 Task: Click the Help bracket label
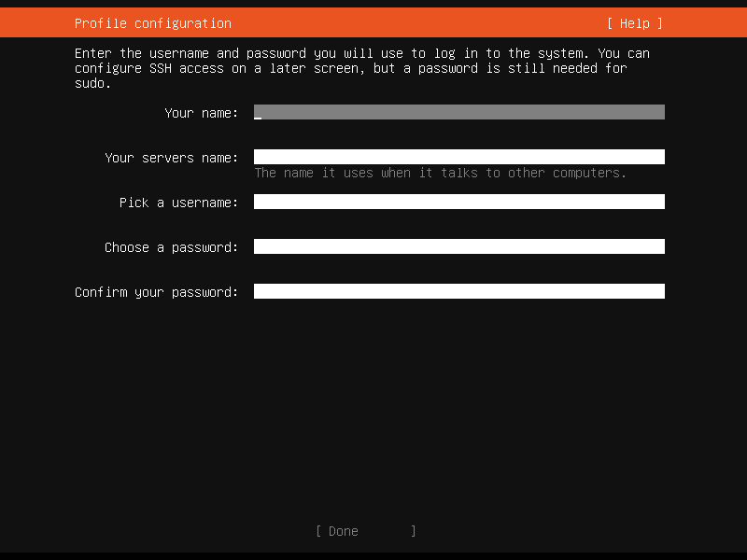pos(633,22)
